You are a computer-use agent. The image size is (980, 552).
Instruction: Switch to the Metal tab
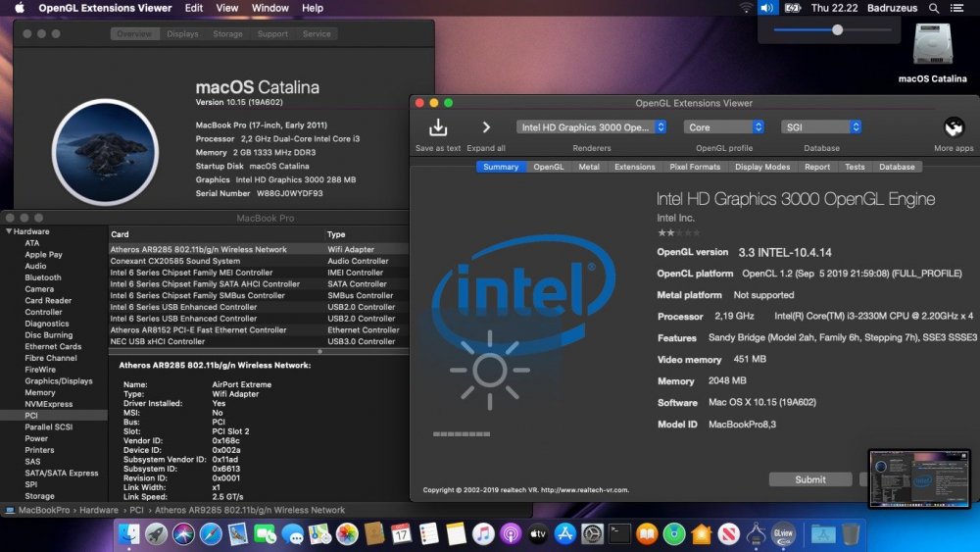pos(589,167)
